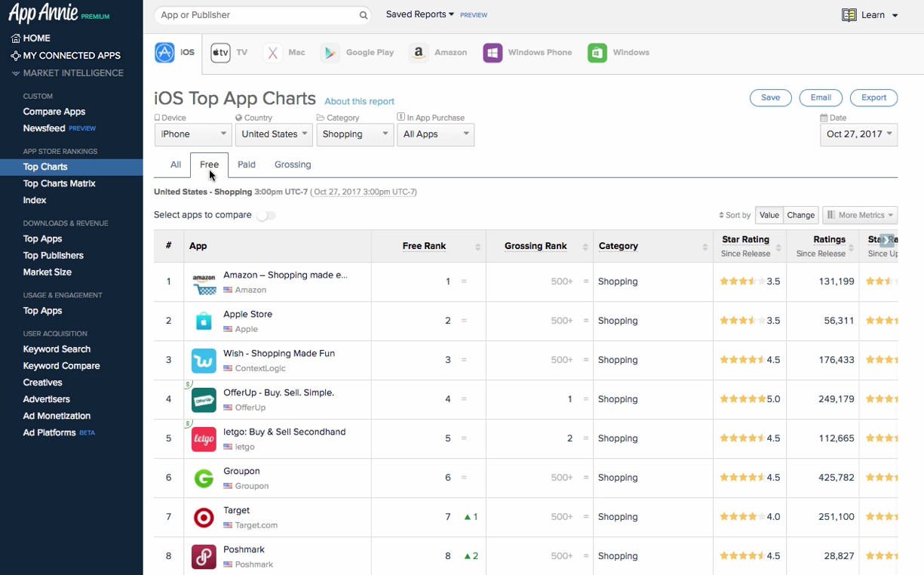Open Market Size in sidebar

click(x=48, y=272)
